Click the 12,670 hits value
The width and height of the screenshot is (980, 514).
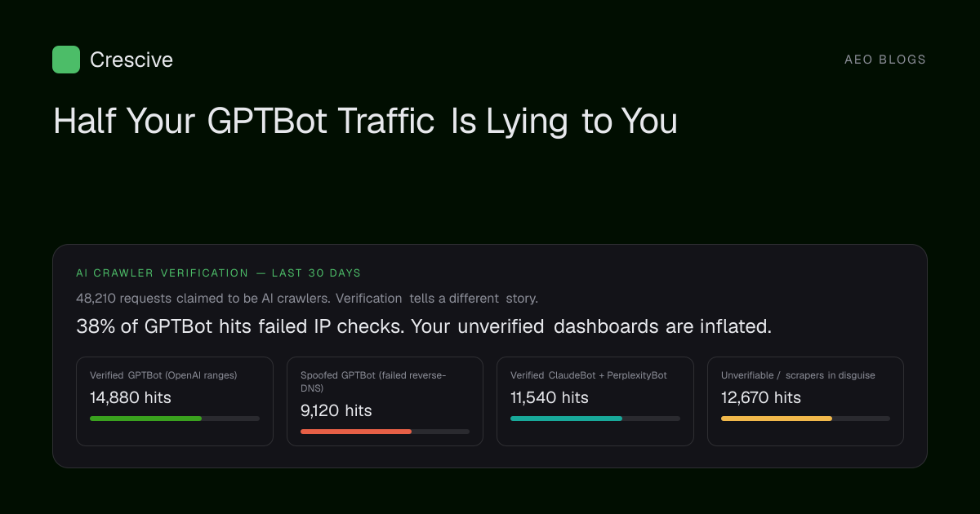point(761,398)
